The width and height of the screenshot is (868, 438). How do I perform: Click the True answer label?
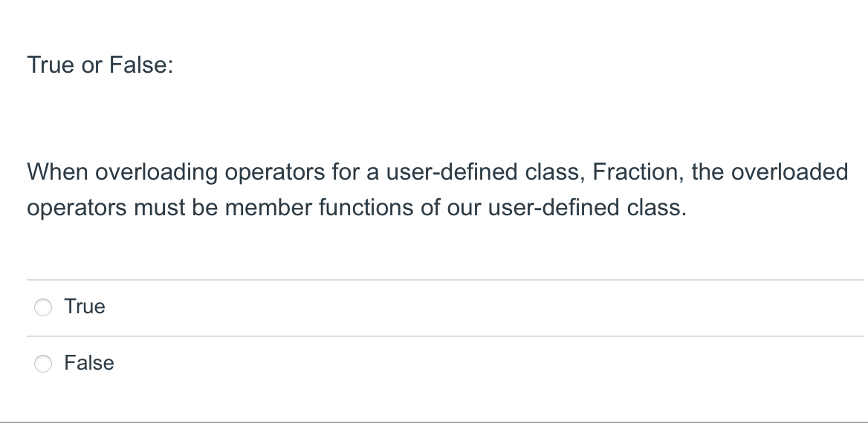tap(85, 307)
